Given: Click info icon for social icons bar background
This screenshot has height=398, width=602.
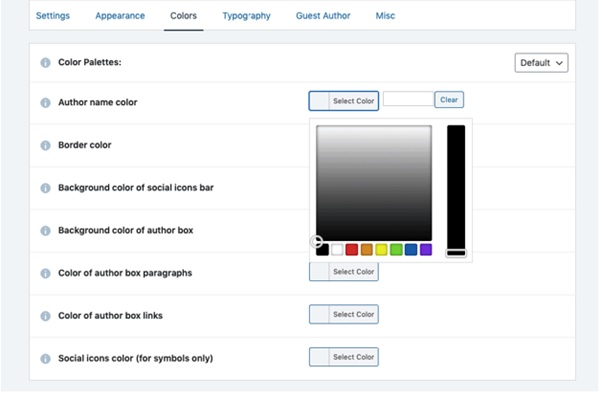Looking at the screenshot, I should (x=45, y=188).
